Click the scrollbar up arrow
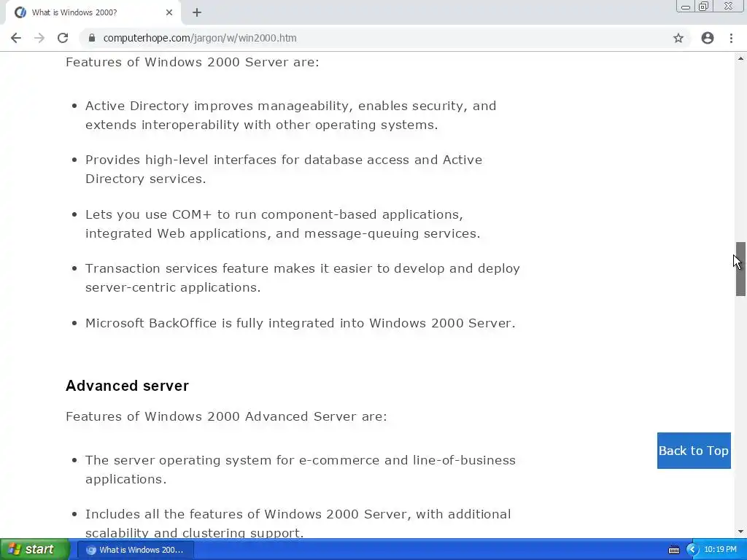The width and height of the screenshot is (747, 560). [x=740, y=58]
